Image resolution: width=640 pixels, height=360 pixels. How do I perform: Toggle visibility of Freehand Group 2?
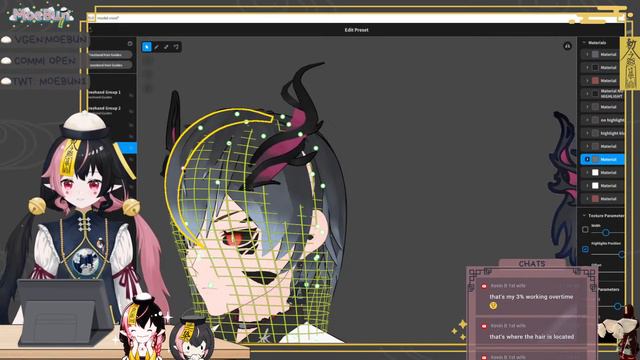tap(131, 111)
